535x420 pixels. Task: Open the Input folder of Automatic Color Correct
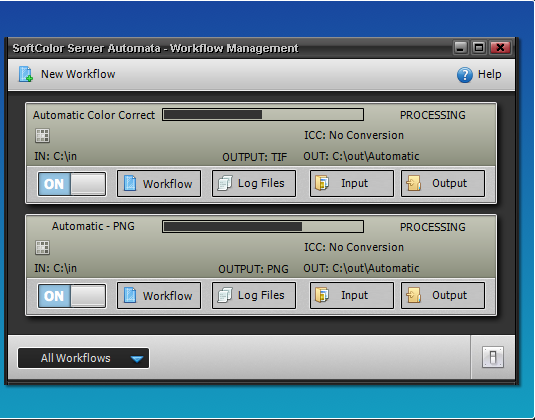click(x=352, y=184)
